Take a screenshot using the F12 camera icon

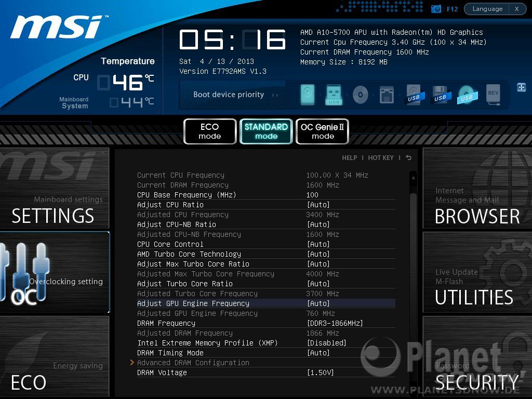tap(436, 9)
